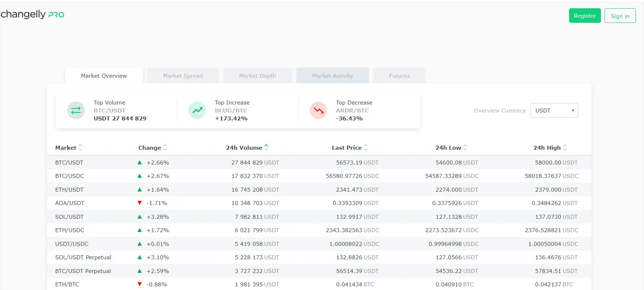
Task: Open the Market Depth tab
Action: [x=257, y=76]
